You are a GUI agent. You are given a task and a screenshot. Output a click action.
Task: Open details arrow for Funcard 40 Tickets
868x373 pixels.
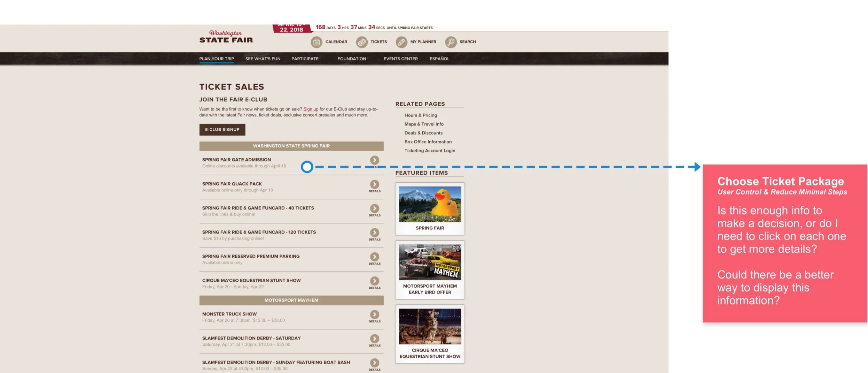pos(375,208)
